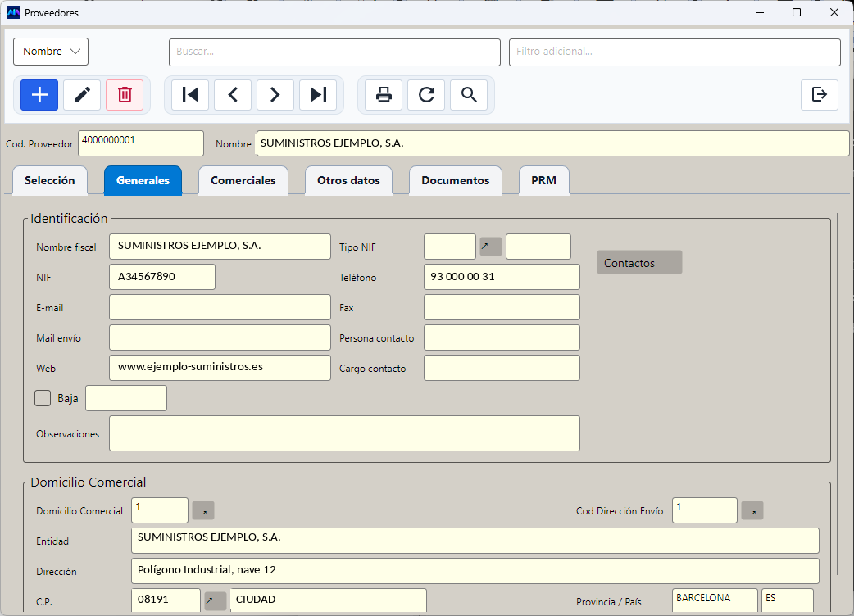
Task: Switch to the Comerciales tab
Action: click(243, 180)
